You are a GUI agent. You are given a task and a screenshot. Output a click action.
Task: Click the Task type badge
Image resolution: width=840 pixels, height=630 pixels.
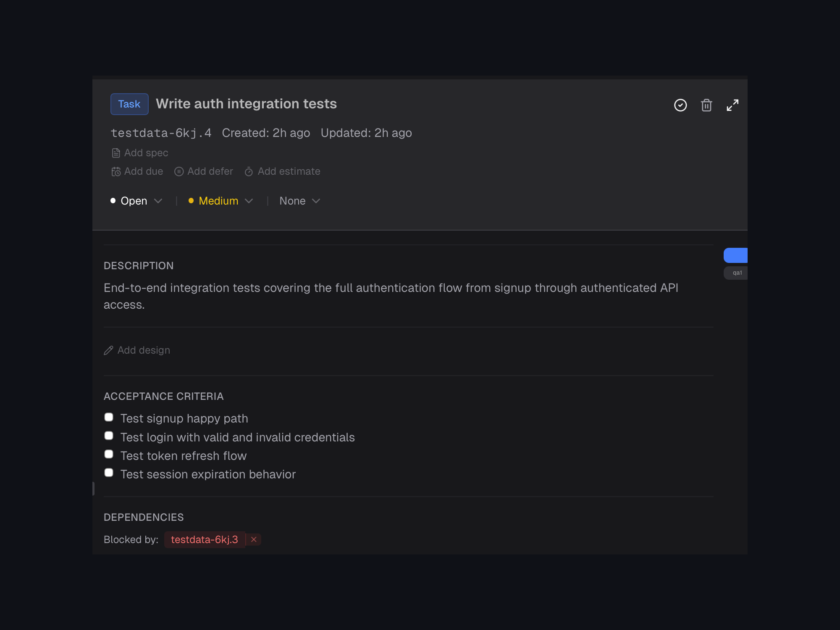(129, 104)
